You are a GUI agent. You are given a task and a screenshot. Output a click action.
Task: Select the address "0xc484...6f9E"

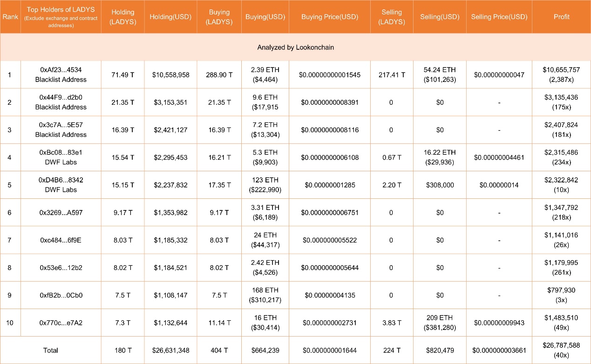[61, 240]
